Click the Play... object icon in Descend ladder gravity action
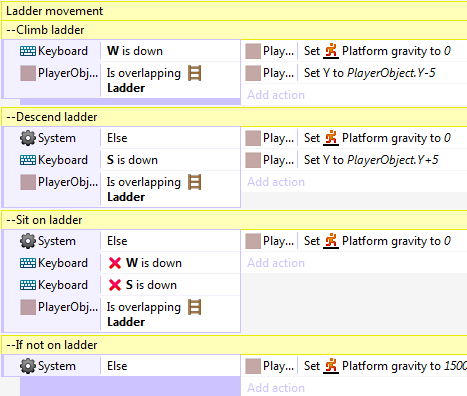The image size is (467, 396). pos(253,138)
